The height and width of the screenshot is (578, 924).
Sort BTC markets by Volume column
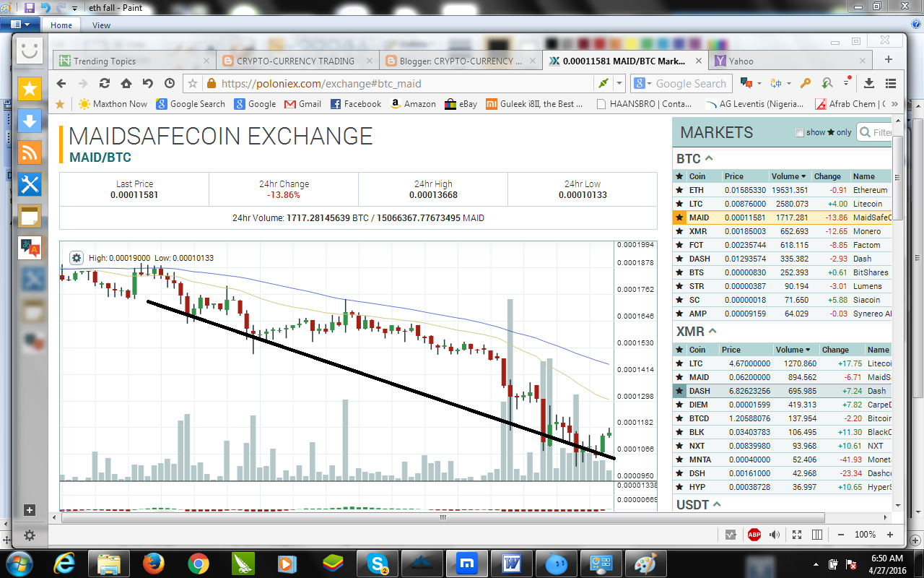click(x=788, y=176)
